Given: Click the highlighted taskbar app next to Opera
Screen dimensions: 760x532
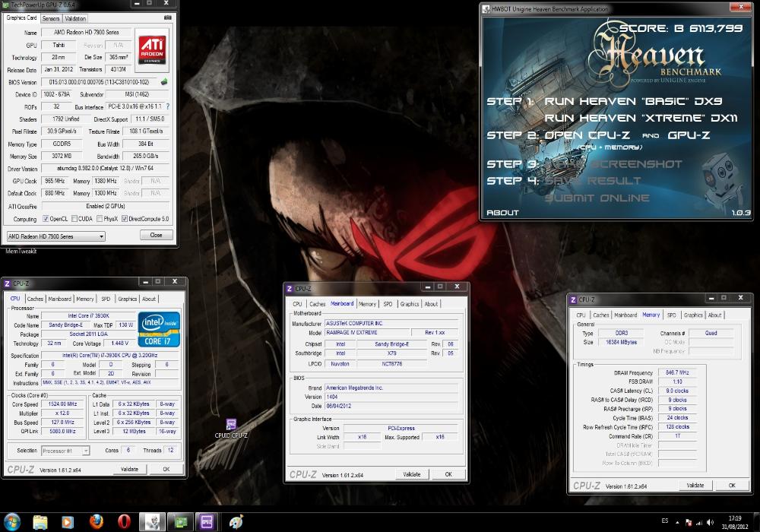Looking at the screenshot, I should point(152,522).
